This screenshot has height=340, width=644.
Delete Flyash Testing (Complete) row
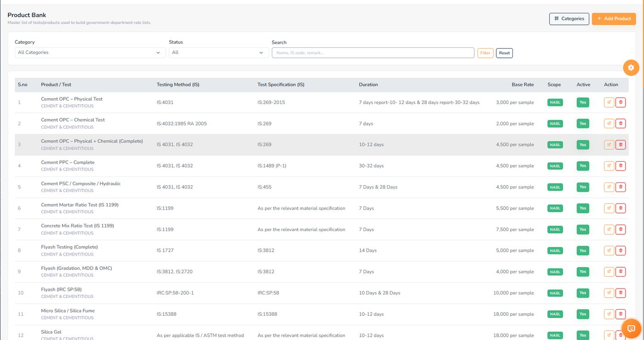(x=621, y=250)
